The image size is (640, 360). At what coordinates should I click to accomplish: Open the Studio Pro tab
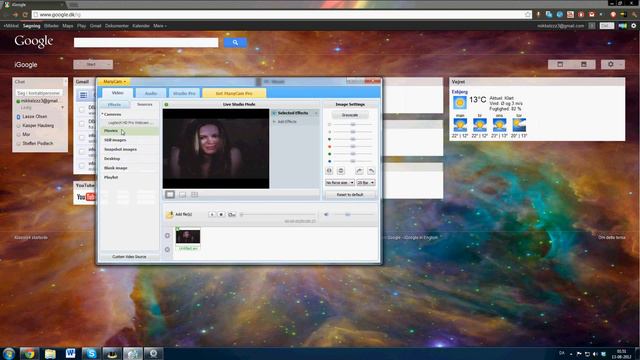[184, 93]
